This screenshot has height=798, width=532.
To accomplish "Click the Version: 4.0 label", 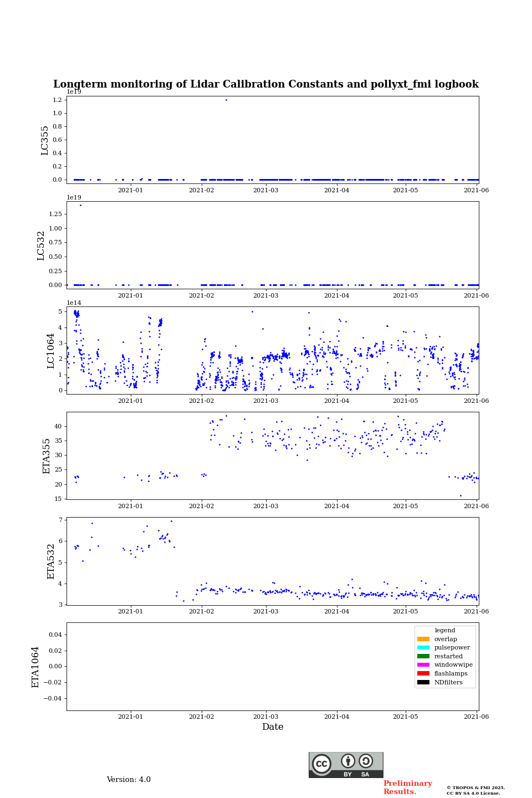I will pyautogui.click(x=129, y=780).
